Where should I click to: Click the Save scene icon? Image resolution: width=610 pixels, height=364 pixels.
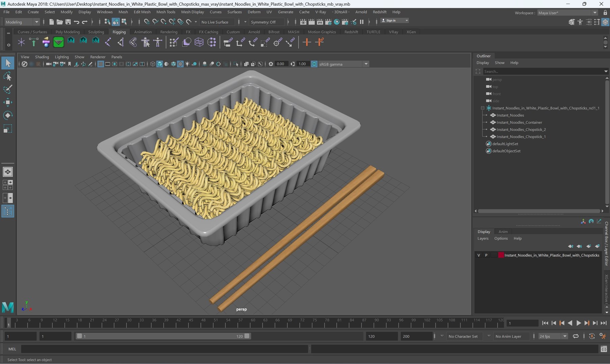[x=68, y=22]
